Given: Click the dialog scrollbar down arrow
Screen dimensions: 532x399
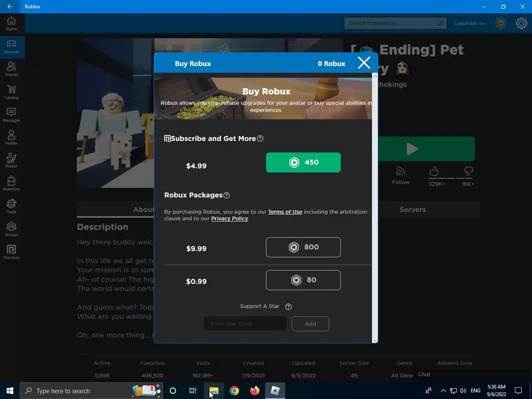Looking at the screenshot, I should tap(375, 340).
